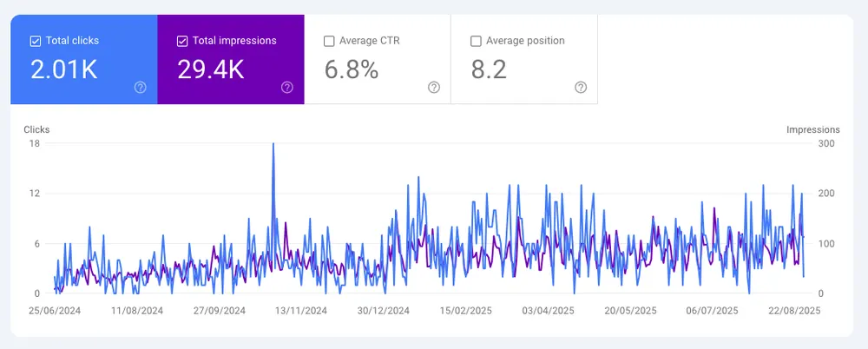Click the 27/09/2024 date label

(220, 311)
